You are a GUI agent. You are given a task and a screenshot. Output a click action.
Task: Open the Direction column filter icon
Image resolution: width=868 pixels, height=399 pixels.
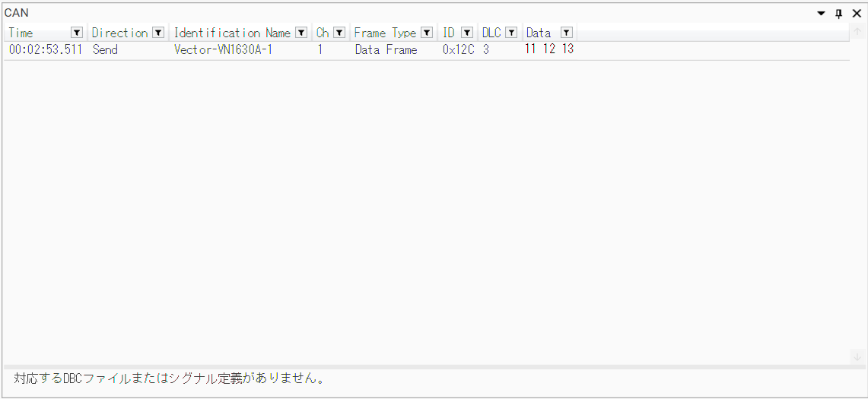click(158, 33)
